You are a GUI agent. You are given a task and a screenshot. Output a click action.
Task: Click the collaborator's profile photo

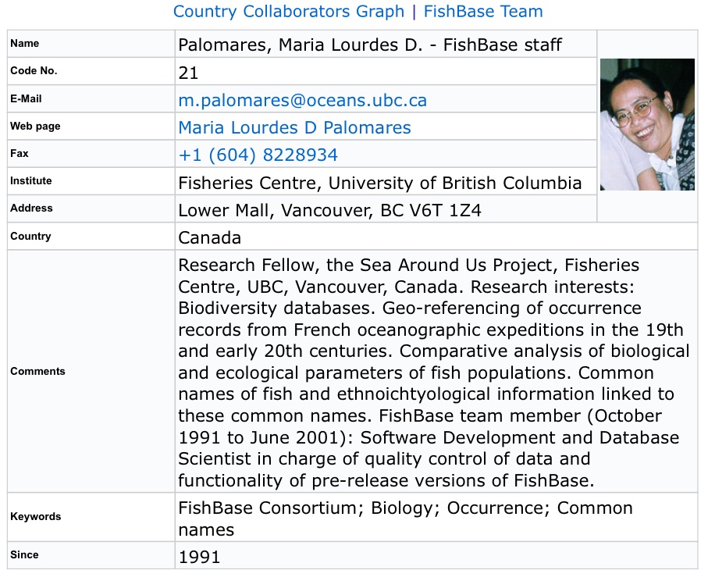coord(647,124)
